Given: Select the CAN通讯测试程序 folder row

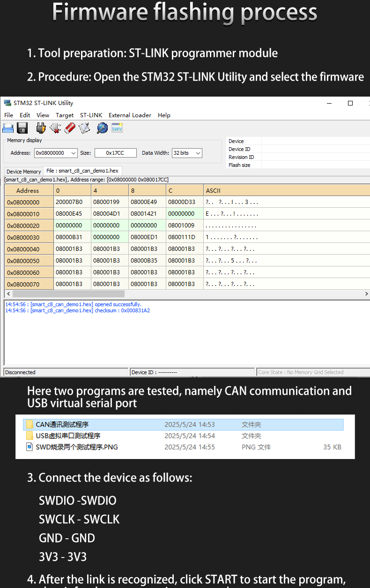Looking at the screenshot, I should pos(183,425).
